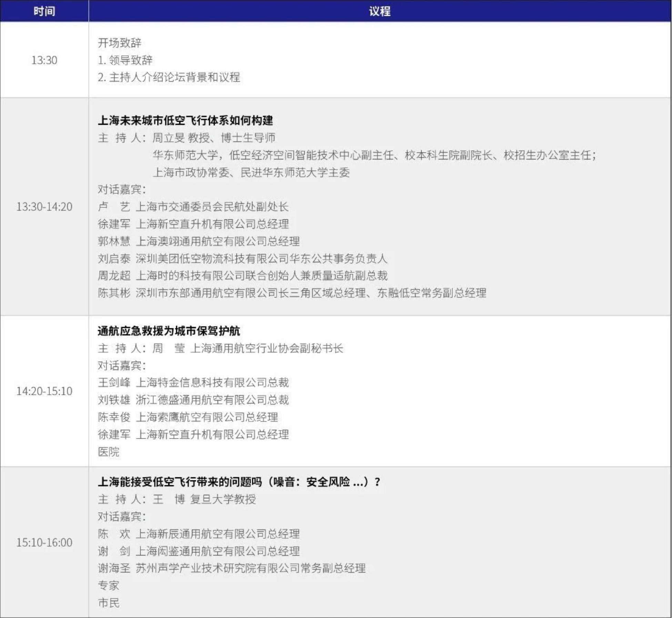Click the 15:10-16:00 time slot
The height and width of the screenshot is (618, 672).
pyautogui.click(x=44, y=542)
